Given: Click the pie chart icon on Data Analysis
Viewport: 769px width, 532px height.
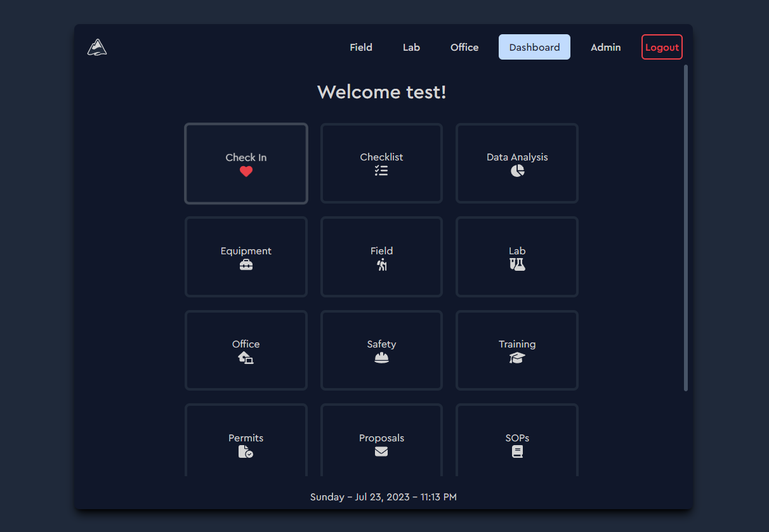Looking at the screenshot, I should click(x=517, y=171).
